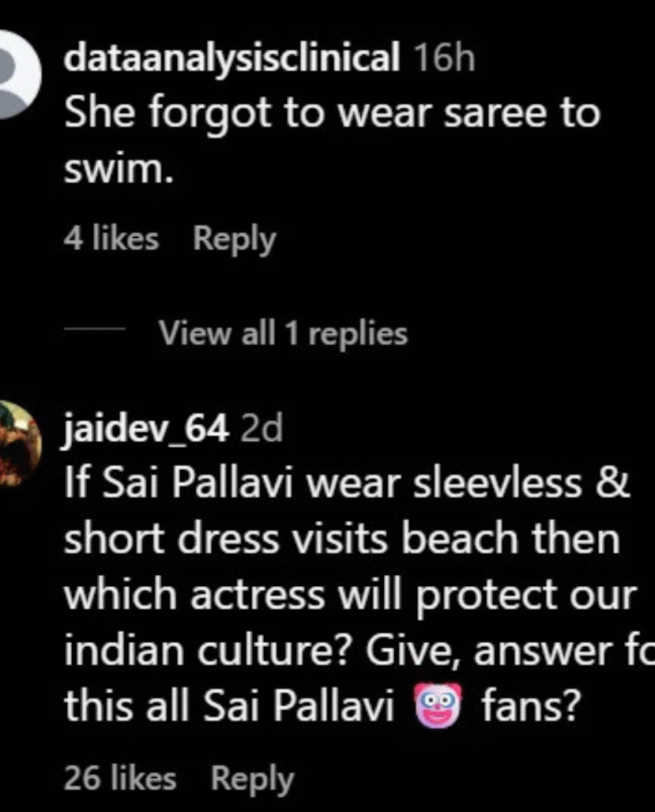Click the clown emoji in the comment
Viewport: 655px width, 812px height.
[438, 705]
